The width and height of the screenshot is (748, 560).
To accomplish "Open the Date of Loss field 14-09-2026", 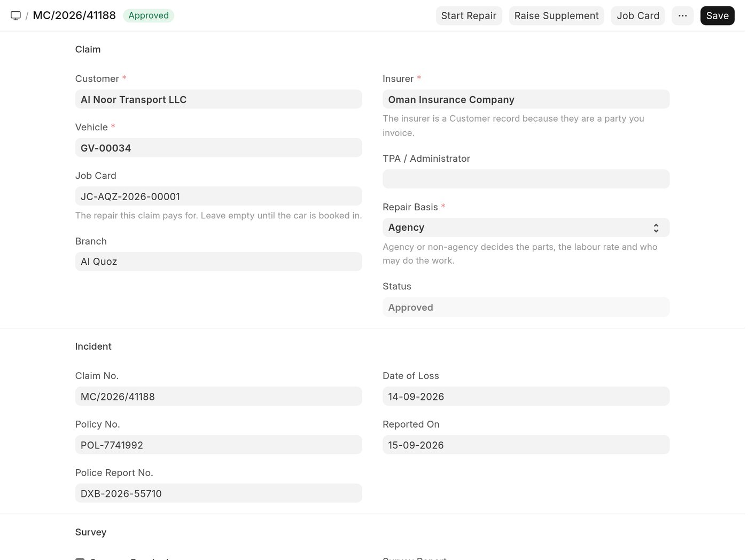I will 526,397.
